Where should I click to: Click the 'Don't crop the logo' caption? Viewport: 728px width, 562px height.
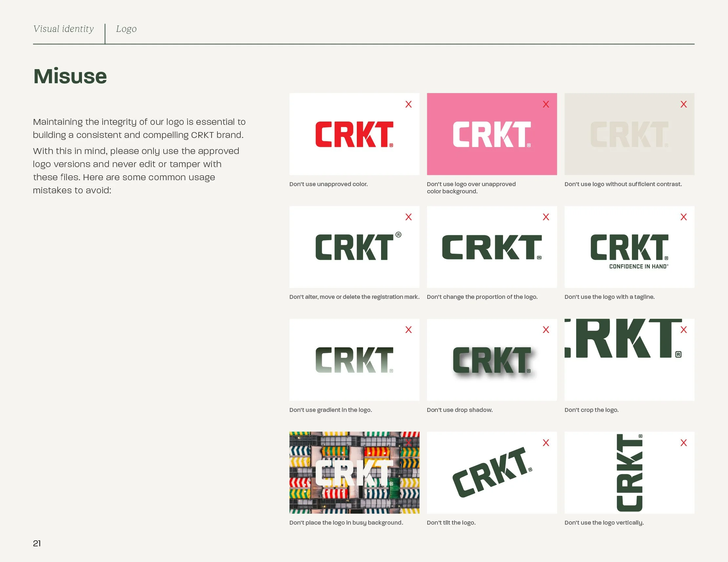(591, 410)
